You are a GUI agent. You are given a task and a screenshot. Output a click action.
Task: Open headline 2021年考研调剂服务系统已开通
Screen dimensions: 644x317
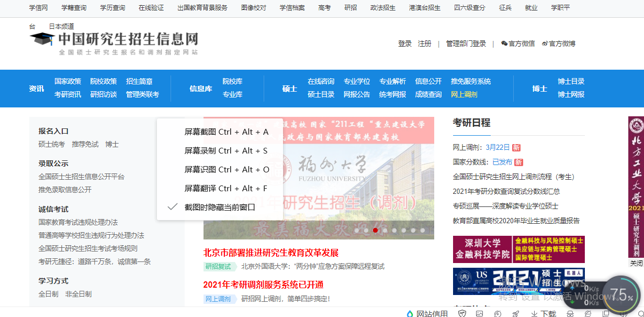264,285
